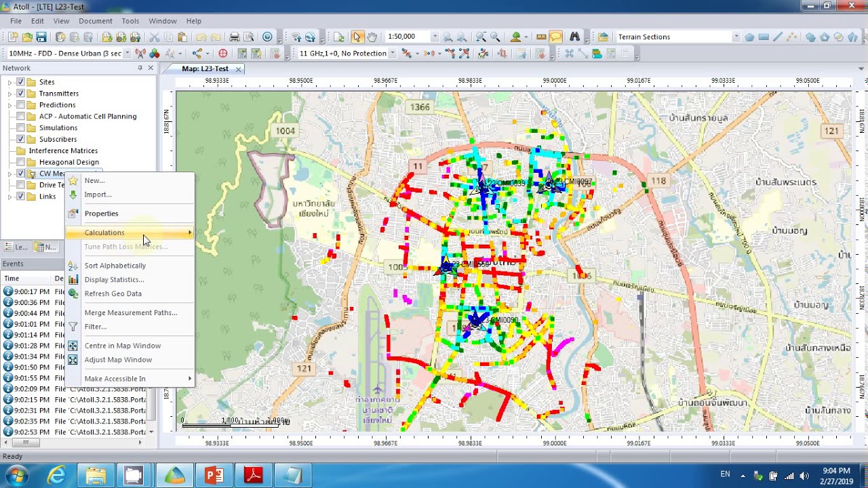Image resolution: width=868 pixels, height=488 pixels.
Task: Choose Properties from the context menu
Action: click(x=130, y=213)
